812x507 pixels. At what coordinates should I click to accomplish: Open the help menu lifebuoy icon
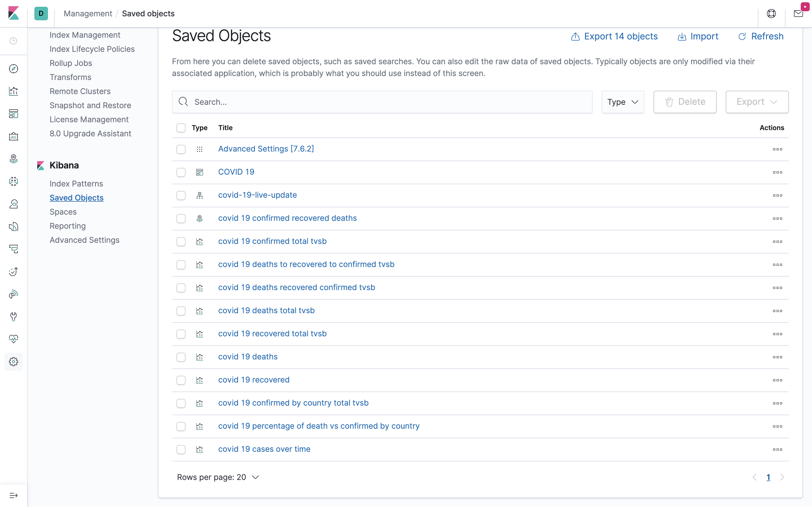[771, 14]
